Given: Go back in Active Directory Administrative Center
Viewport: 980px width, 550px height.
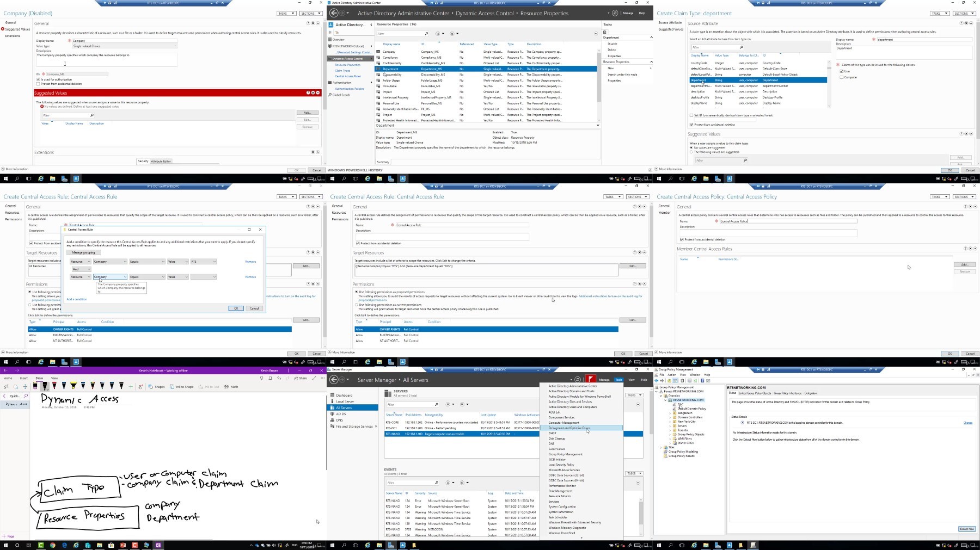Looking at the screenshot, I should 334,13.
